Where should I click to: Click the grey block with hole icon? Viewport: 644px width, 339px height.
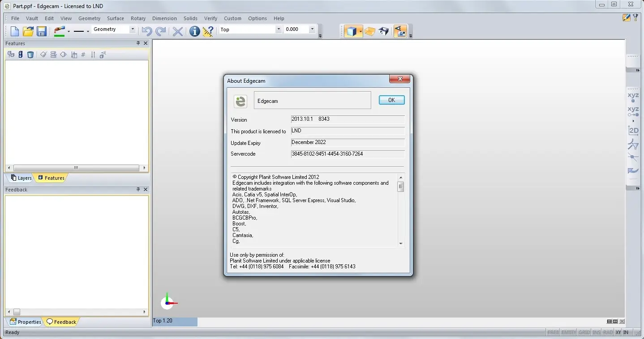click(x=383, y=31)
